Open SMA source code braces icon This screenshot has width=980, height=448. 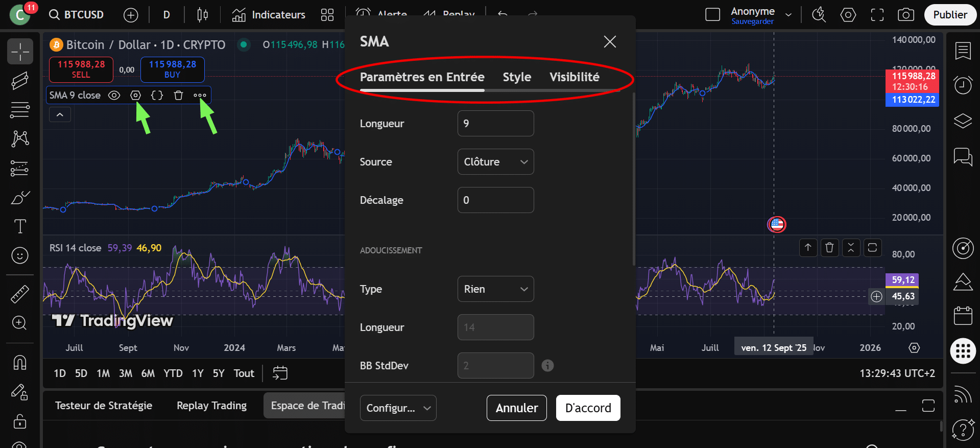pos(157,96)
